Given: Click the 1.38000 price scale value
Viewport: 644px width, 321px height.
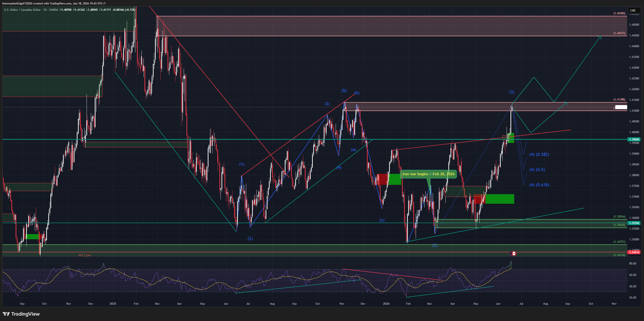Looking at the screenshot, I should click(x=634, y=175).
